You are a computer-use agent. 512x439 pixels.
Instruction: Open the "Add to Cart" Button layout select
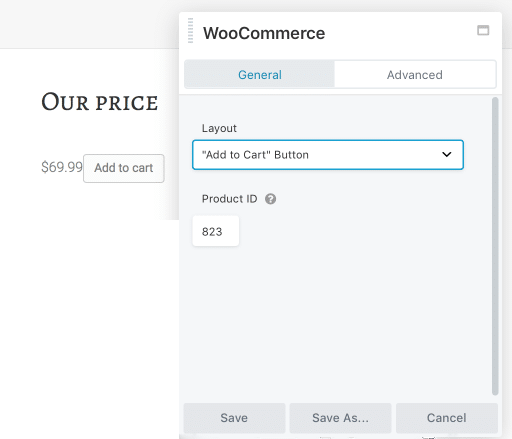click(328, 155)
